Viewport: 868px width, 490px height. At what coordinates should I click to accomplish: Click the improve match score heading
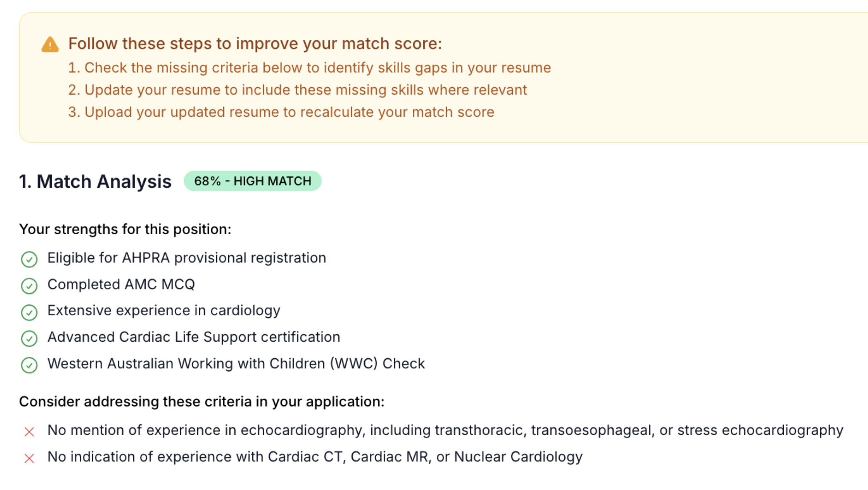point(255,44)
